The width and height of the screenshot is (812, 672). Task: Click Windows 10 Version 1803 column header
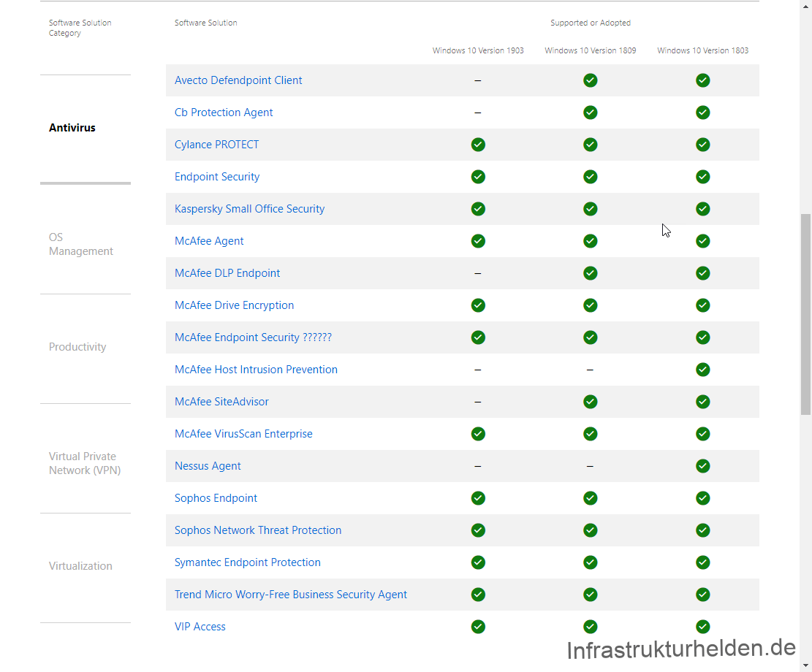pos(702,50)
